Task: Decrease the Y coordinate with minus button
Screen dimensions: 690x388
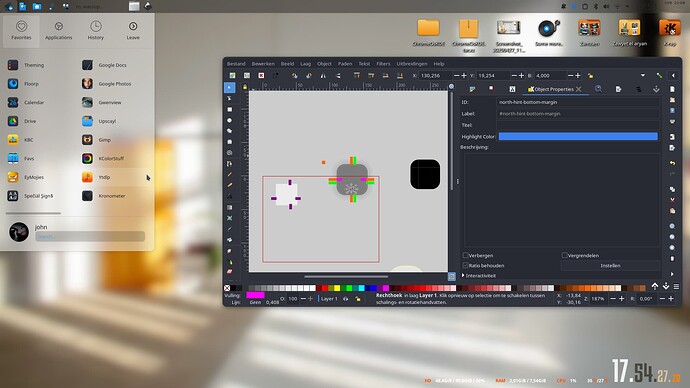Action: click(x=514, y=76)
